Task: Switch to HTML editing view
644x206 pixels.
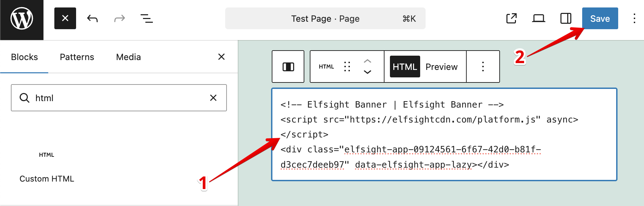Action: pyautogui.click(x=405, y=67)
